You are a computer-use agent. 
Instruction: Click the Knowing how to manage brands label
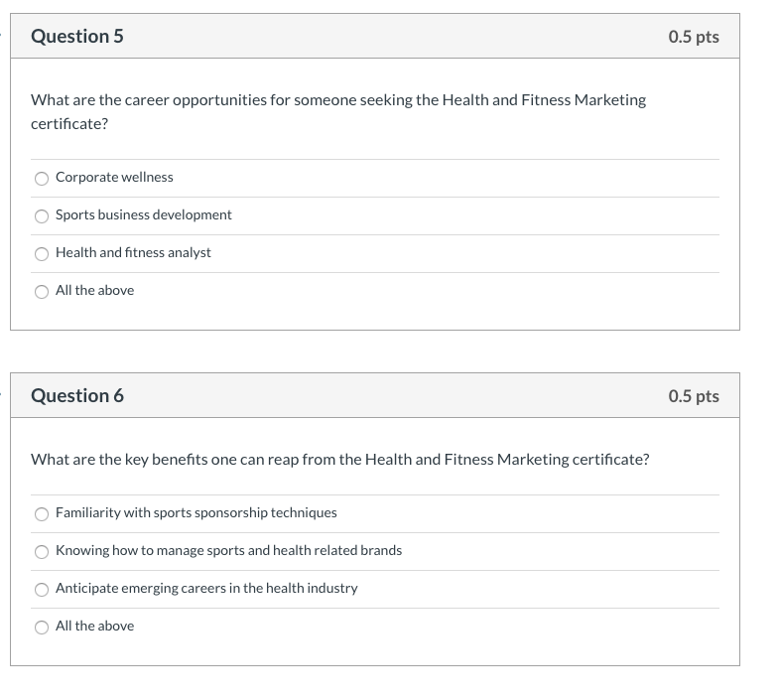228,550
